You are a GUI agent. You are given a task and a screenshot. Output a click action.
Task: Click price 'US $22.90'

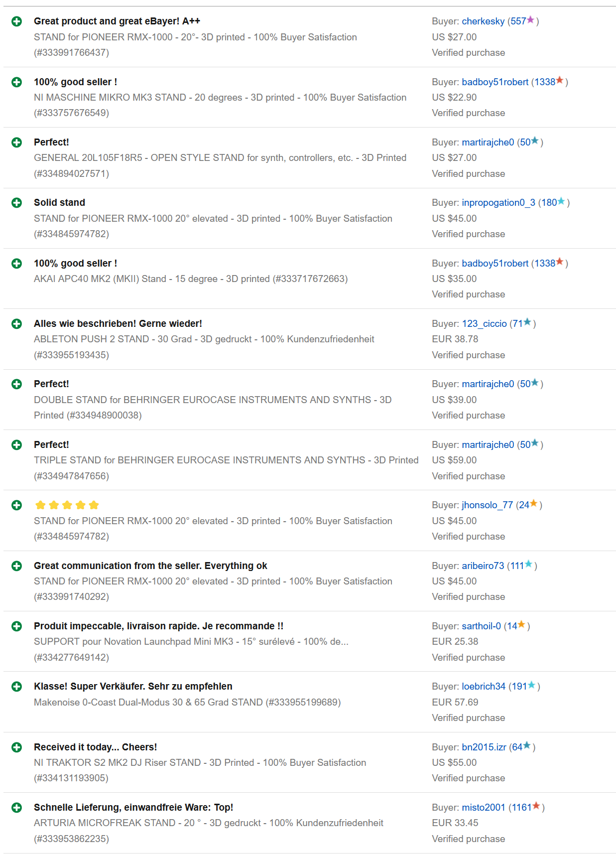point(455,98)
